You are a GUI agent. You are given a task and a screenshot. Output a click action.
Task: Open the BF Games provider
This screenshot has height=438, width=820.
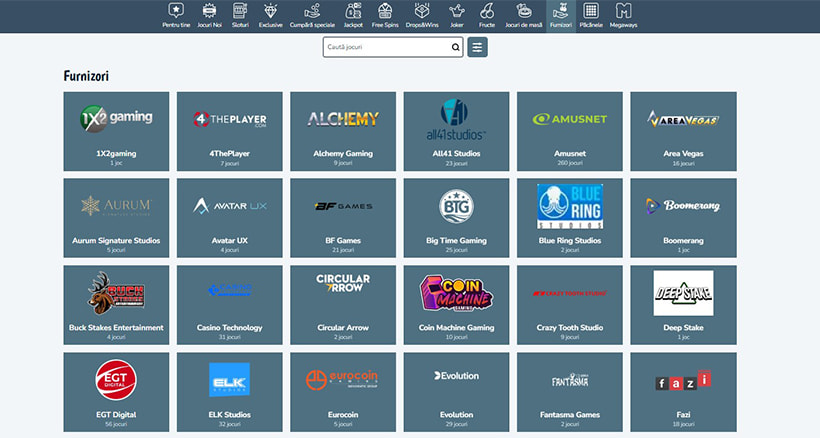343,218
